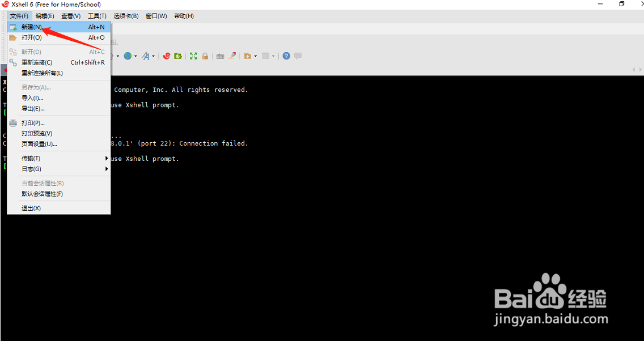Image resolution: width=644 pixels, height=341 pixels.
Task: Expand the 传输(T) submenu
Action: (59, 159)
